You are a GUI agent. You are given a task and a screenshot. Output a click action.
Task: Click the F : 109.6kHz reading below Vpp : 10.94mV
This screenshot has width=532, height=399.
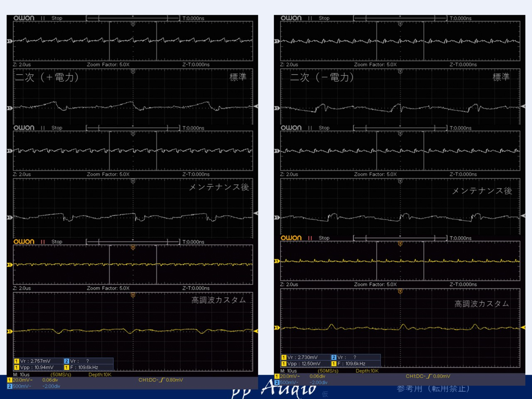tap(84, 367)
